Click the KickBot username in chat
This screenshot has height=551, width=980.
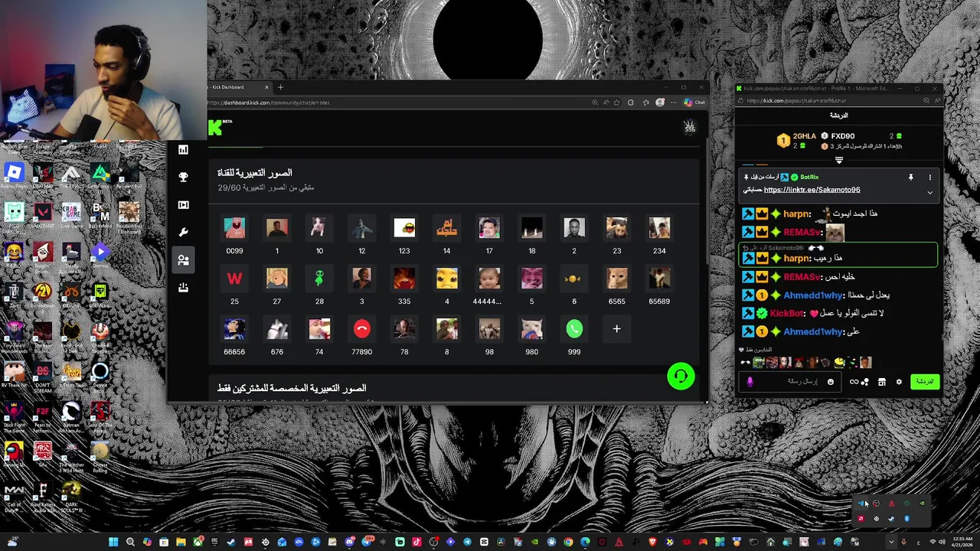tap(787, 314)
